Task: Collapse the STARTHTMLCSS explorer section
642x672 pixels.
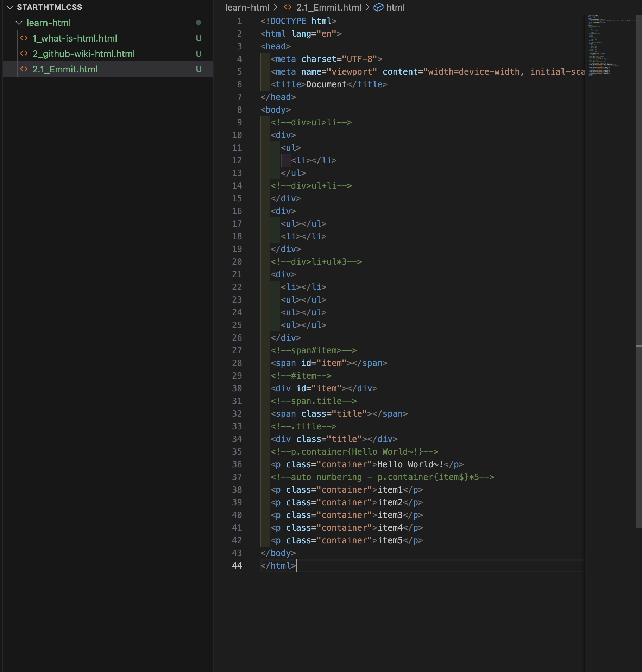Action: coord(10,7)
